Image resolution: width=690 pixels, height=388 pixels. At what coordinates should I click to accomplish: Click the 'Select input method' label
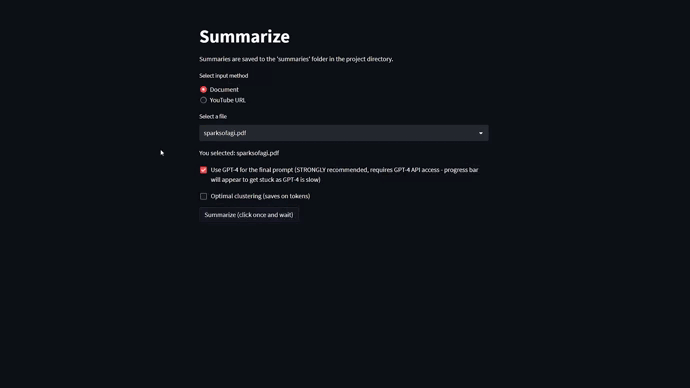coord(224,76)
